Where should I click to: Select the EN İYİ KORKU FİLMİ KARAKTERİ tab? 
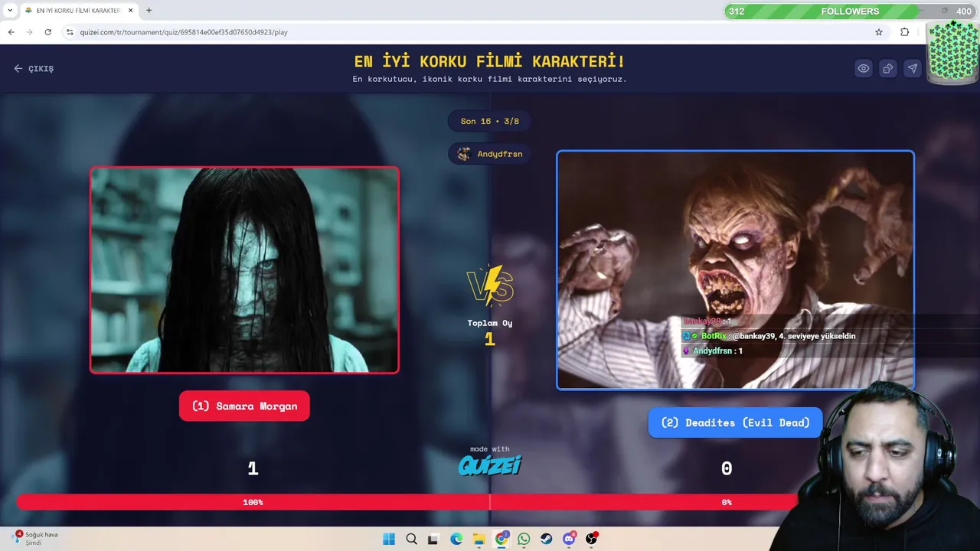[77, 11]
